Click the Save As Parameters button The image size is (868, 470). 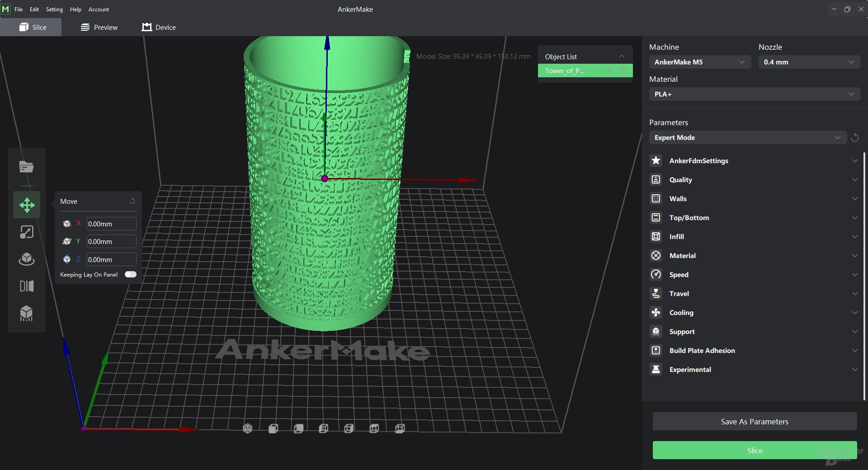point(754,421)
